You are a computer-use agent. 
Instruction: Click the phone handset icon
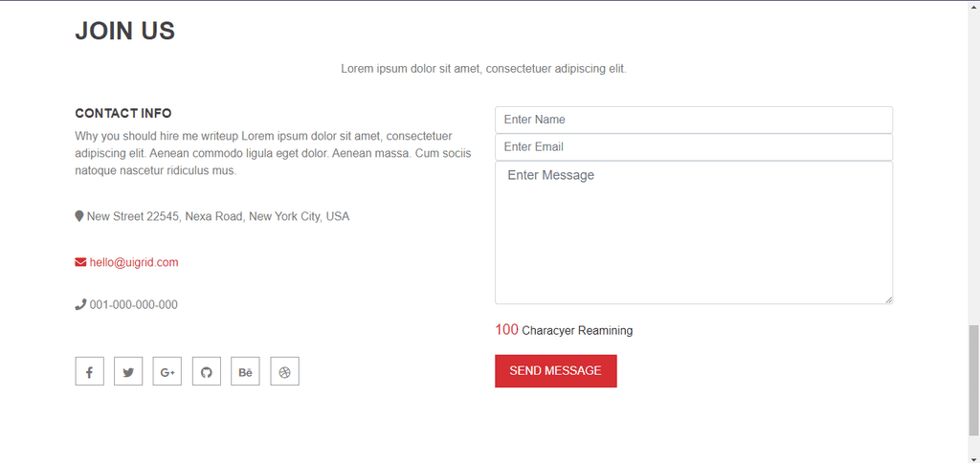pos(80,305)
